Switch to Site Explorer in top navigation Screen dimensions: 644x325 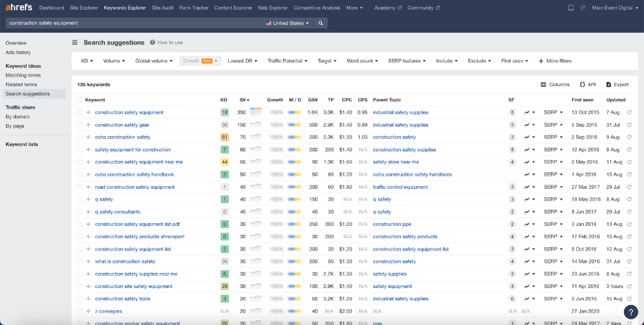(x=84, y=8)
